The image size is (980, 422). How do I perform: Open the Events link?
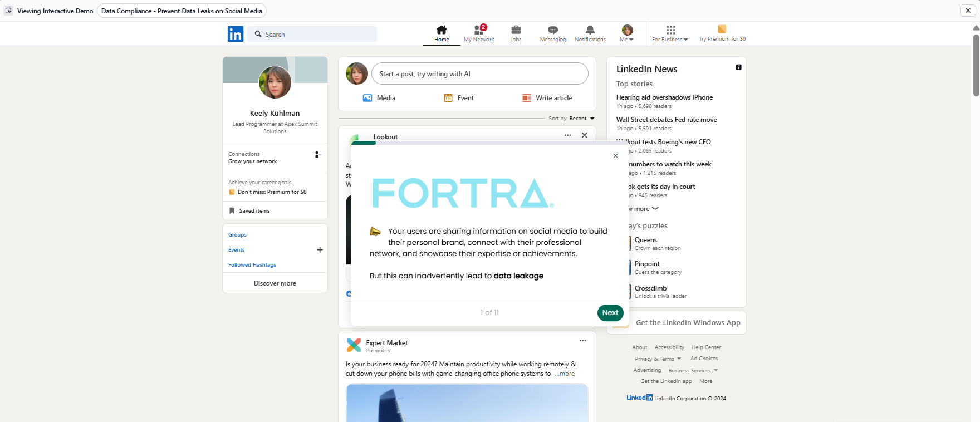click(x=237, y=250)
